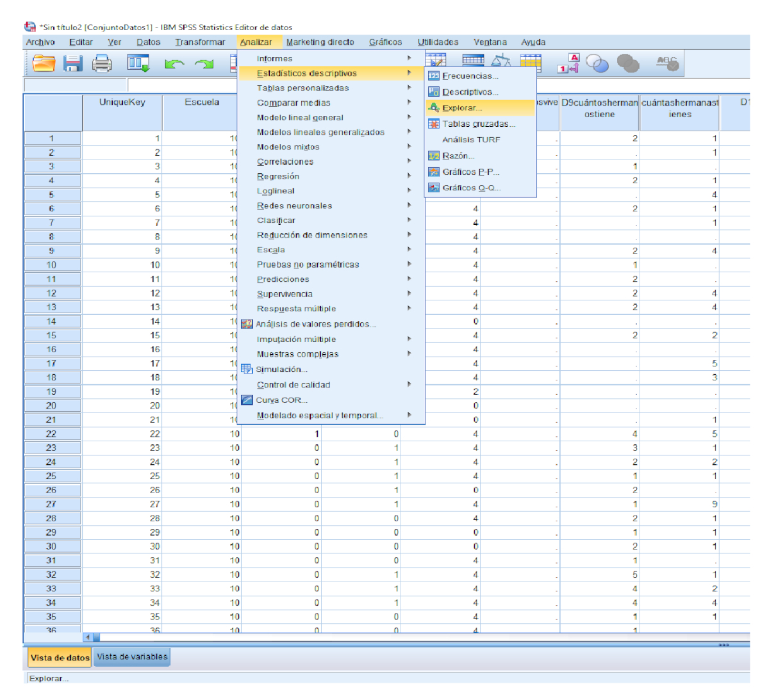This screenshot has width=769, height=700.
Task: Select row 25 header
Action: 51,476
